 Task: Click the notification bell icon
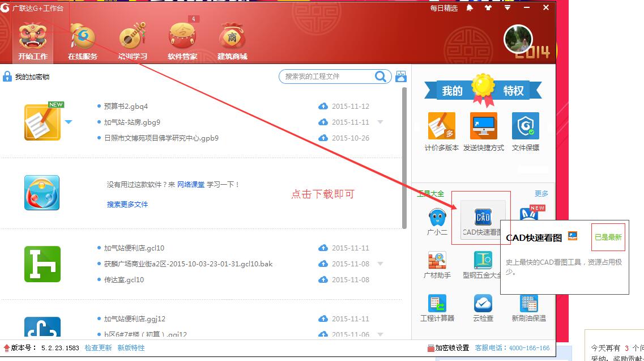[x=470, y=8]
